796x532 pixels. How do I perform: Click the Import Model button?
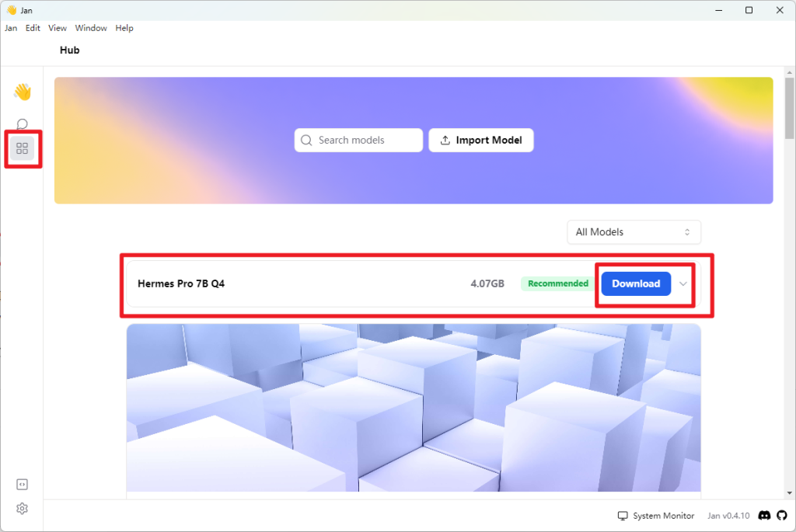[481, 141]
